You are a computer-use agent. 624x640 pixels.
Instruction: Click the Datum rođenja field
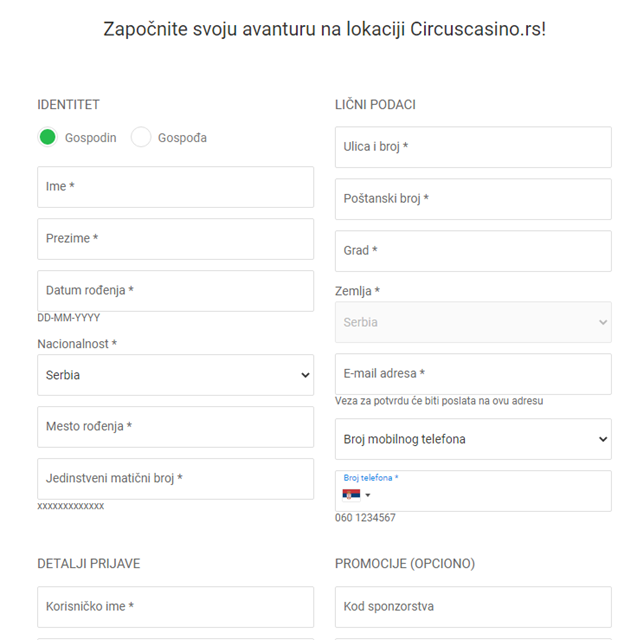pos(175,291)
